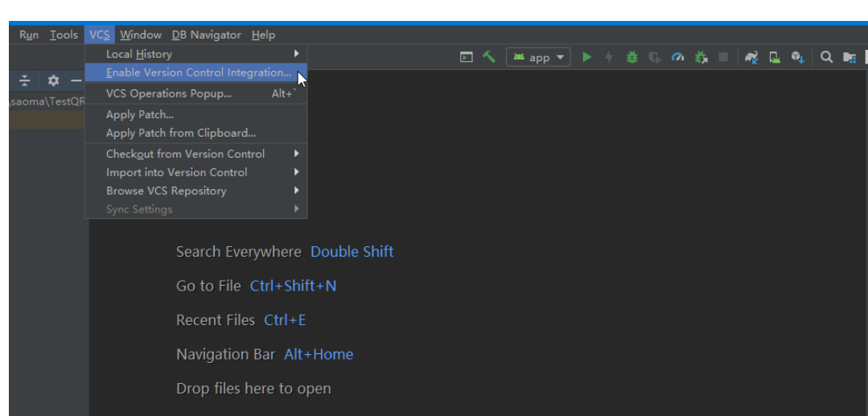Viewport: 868px width, 416px height.
Task: Open the Run menu
Action: tap(29, 35)
